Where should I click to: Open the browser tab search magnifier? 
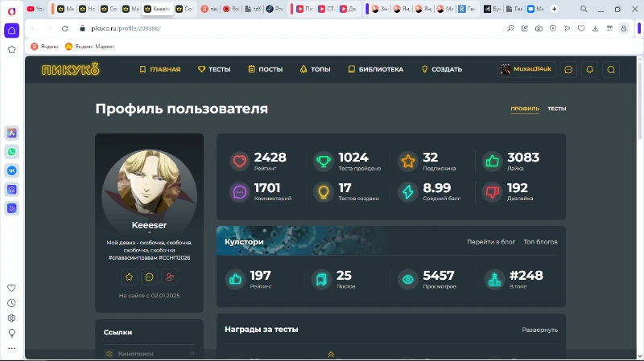point(584,9)
